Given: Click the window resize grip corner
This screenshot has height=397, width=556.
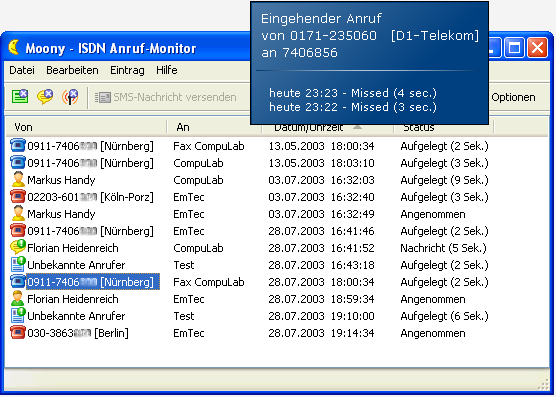Looking at the screenshot, I should click(x=543, y=385).
